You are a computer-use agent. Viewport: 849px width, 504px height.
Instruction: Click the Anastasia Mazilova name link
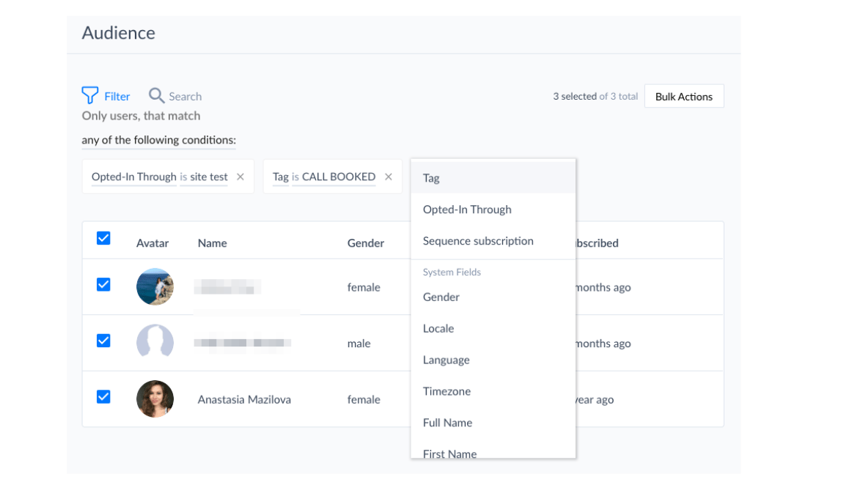click(244, 400)
